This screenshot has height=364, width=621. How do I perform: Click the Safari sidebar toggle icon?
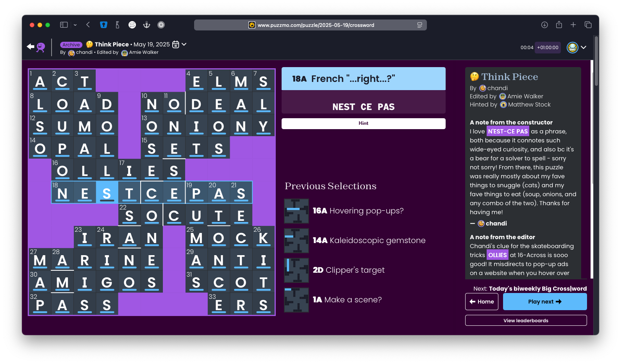64,25
